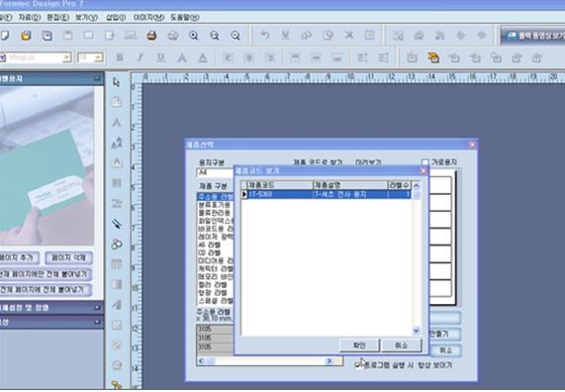Click the product list vertical scrollbar down arrow
This screenshot has width=565, height=392.
pos(417,331)
